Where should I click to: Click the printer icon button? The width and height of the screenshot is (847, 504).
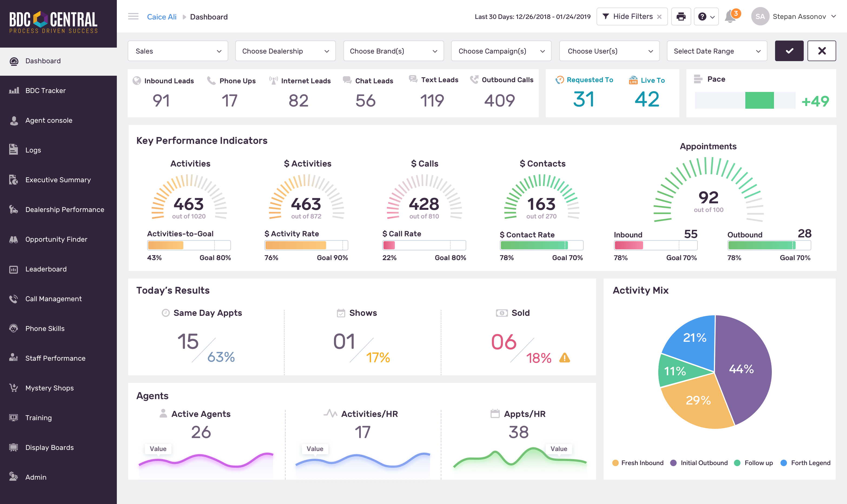681,17
